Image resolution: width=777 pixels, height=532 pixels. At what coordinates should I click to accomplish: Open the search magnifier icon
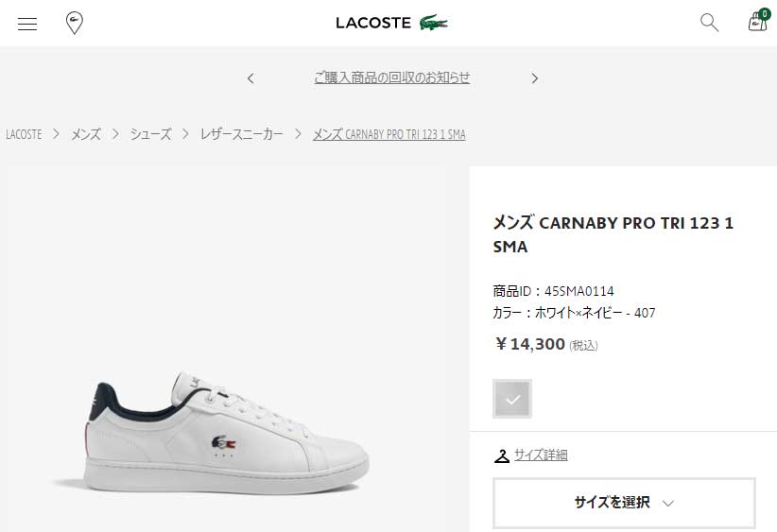tap(709, 23)
